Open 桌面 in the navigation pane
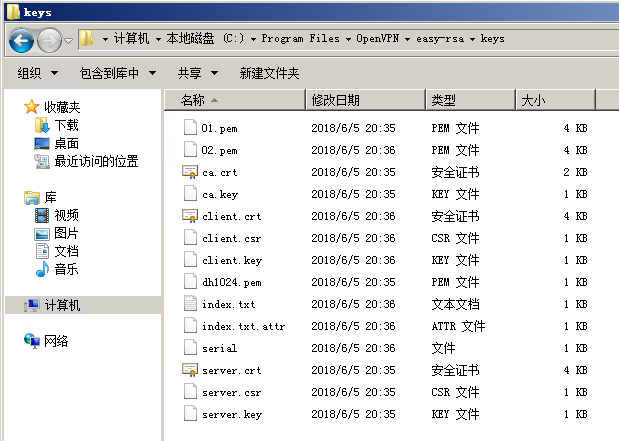 [x=66, y=143]
